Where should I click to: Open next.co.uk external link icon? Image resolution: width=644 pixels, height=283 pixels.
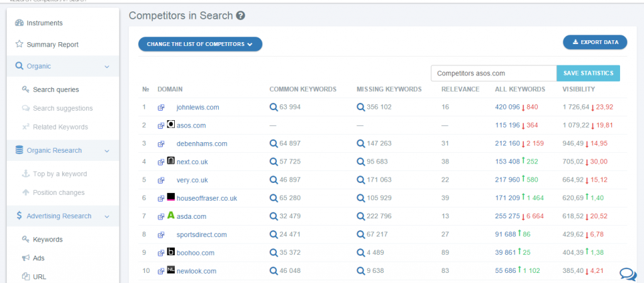(161, 162)
